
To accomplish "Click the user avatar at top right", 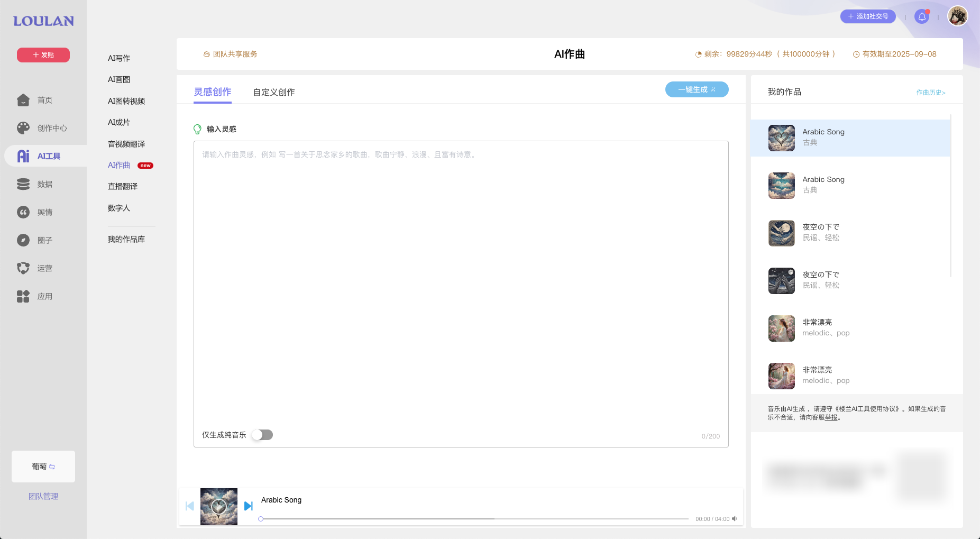I will pyautogui.click(x=957, y=16).
